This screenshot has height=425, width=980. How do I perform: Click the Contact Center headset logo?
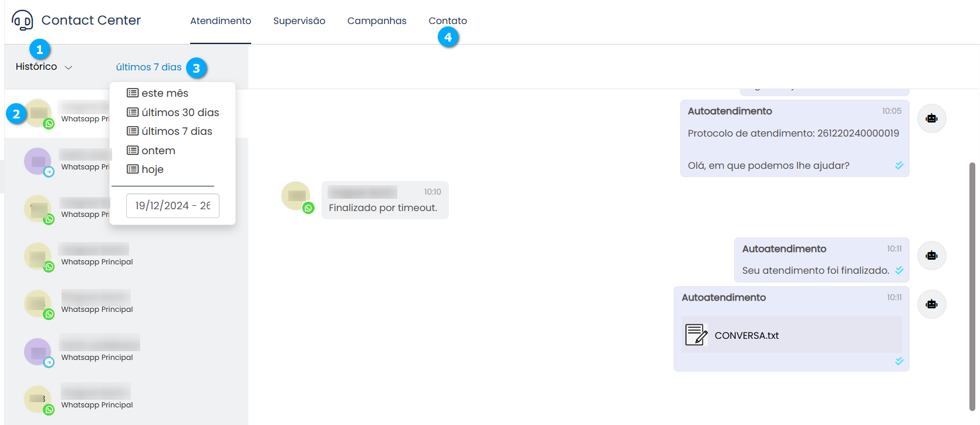coord(22,21)
